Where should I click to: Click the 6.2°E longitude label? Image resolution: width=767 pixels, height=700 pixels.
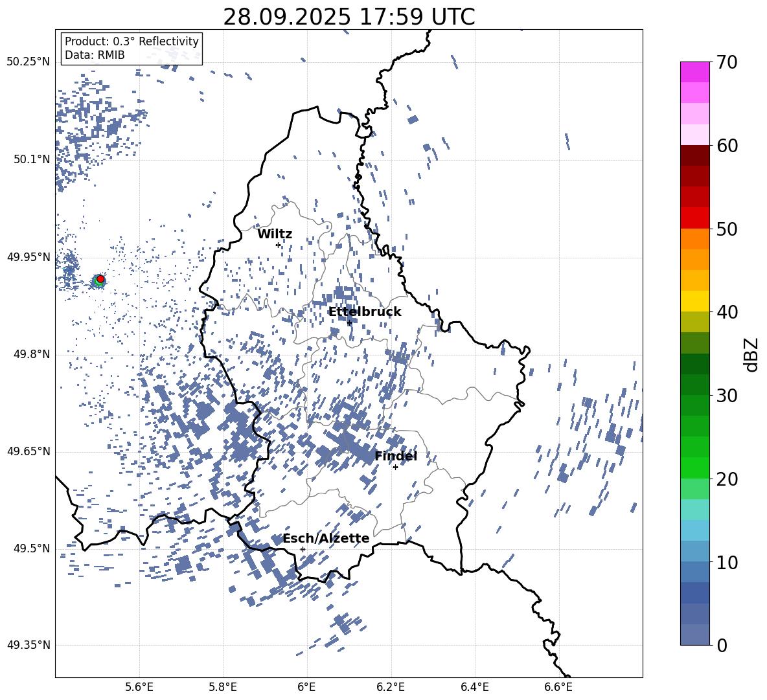tap(391, 687)
